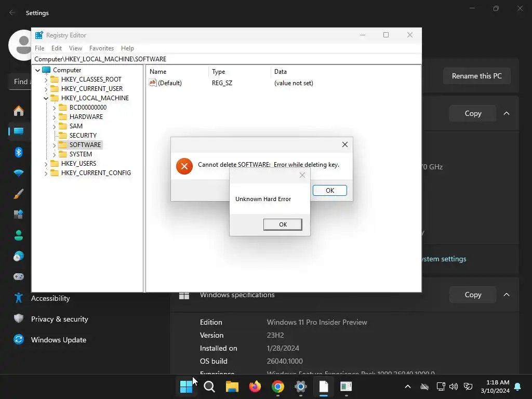
Task: Select the SOFTWARE key in the tree
Action: point(85,144)
